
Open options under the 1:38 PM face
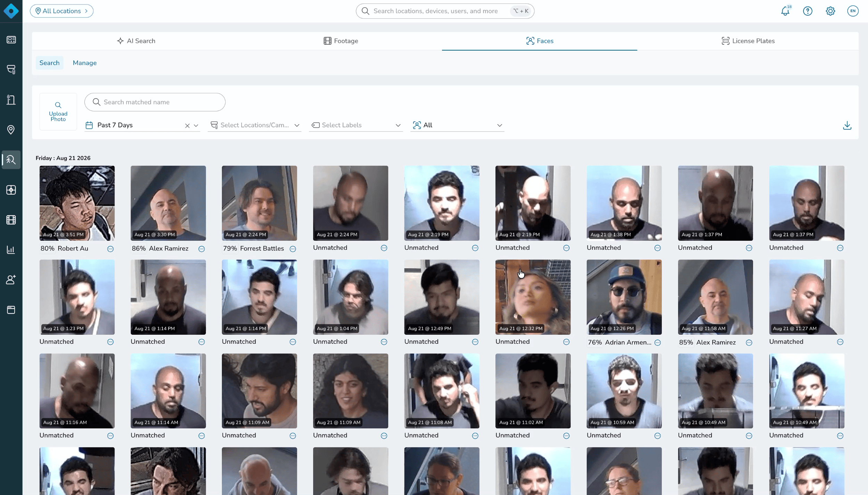coord(658,248)
